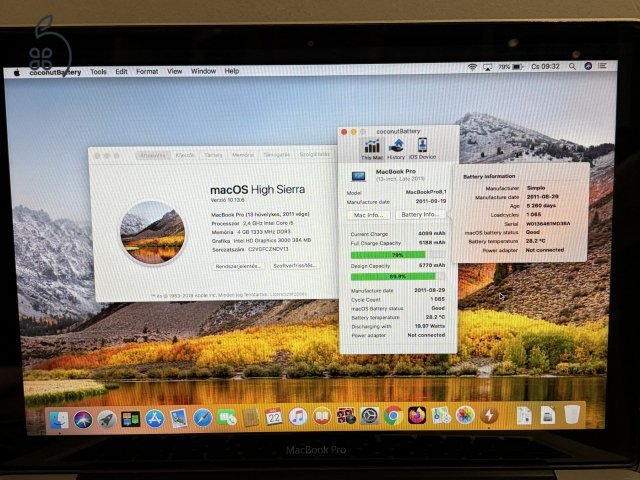This screenshot has height=480, width=640.
Task: Select Áttekintés tab in About This Mac
Action: coord(153,156)
